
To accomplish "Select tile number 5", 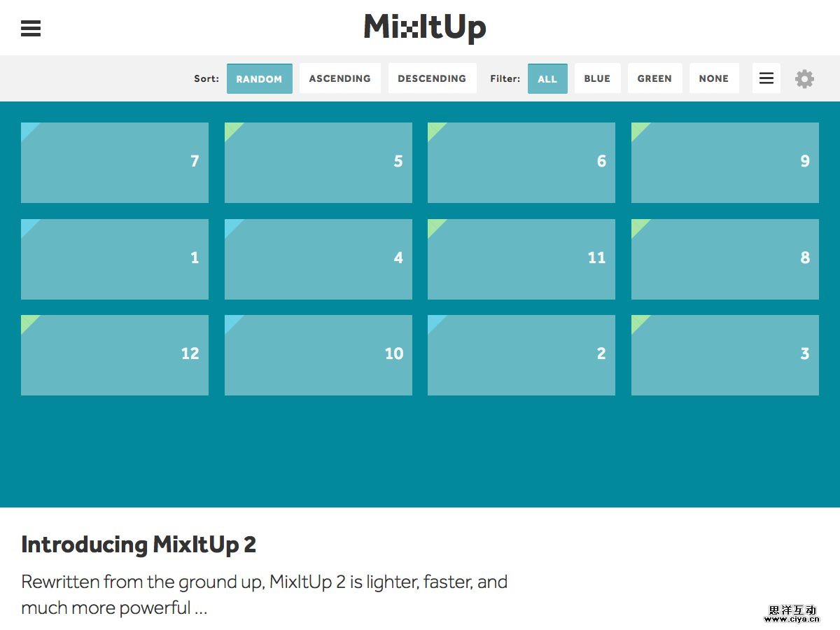I will pos(318,162).
